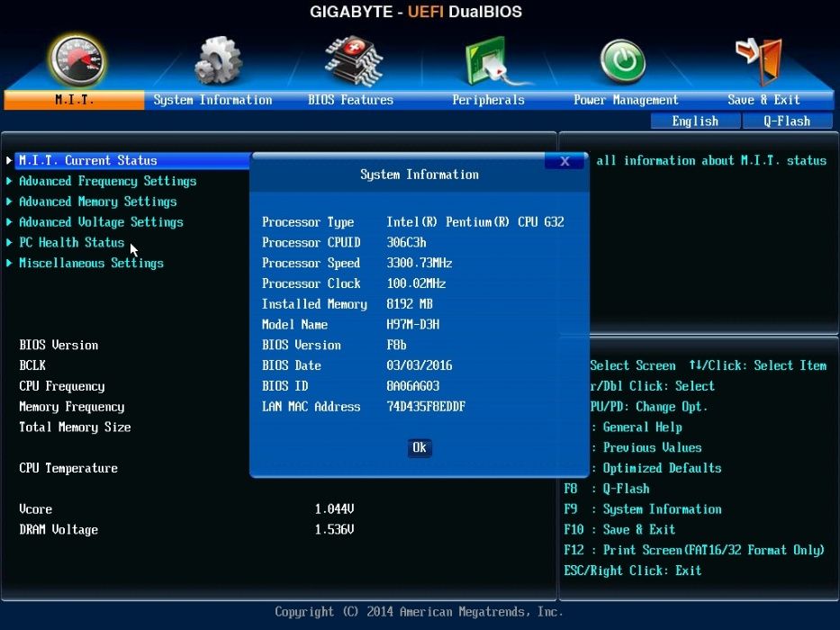Switch to the M.I.T. tab
840x630 pixels.
point(74,100)
